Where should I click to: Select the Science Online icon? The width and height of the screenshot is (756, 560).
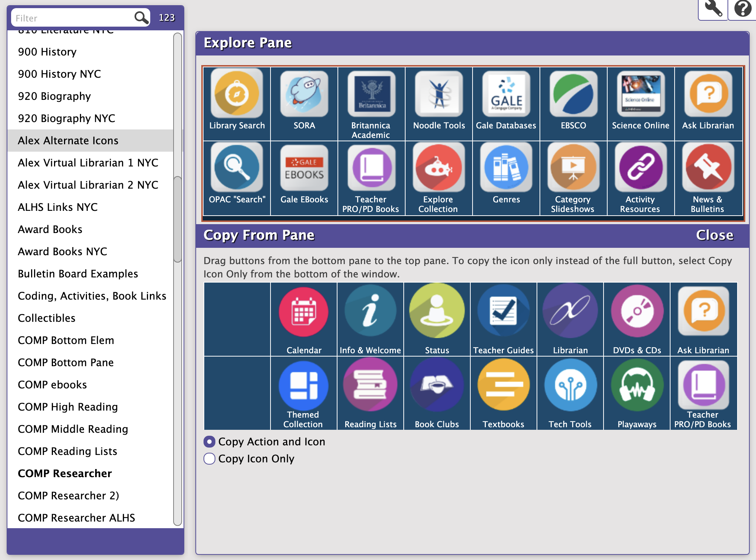pyautogui.click(x=641, y=94)
